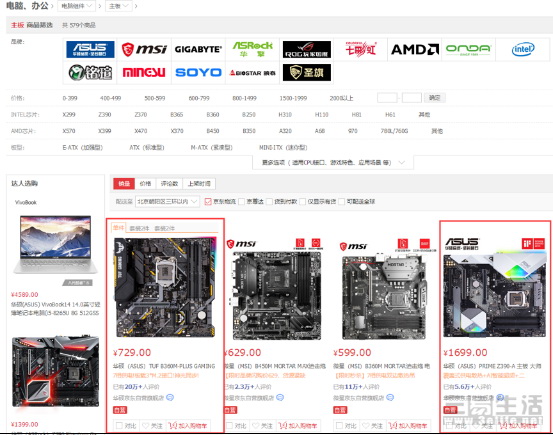Open the 主板 breadcrumb dropdown
This screenshot has width=553, height=435.
pos(118,6)
